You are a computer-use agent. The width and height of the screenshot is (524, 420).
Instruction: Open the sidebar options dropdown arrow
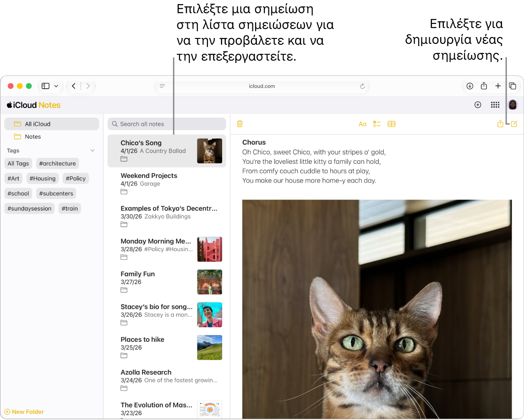point(56,86)
